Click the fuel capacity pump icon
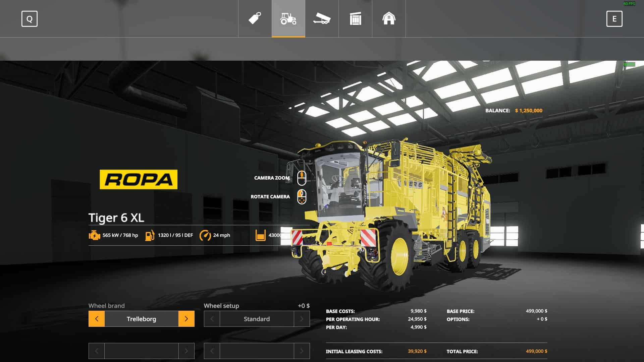The image size is (644, 362). [150, 235]
